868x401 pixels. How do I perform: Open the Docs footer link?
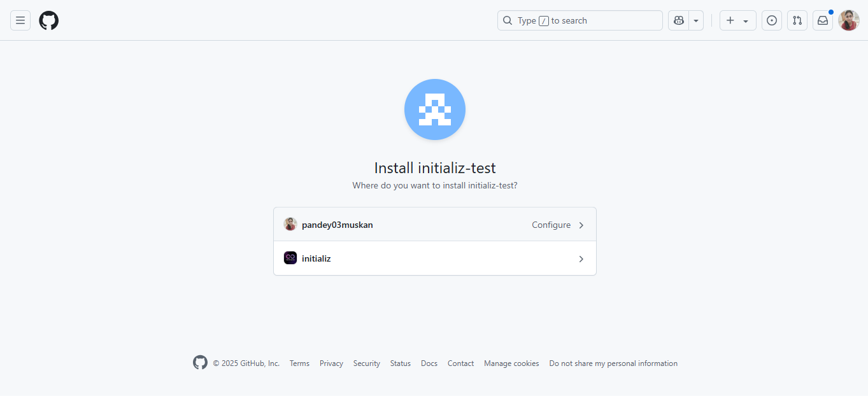(x=429, y=363)
